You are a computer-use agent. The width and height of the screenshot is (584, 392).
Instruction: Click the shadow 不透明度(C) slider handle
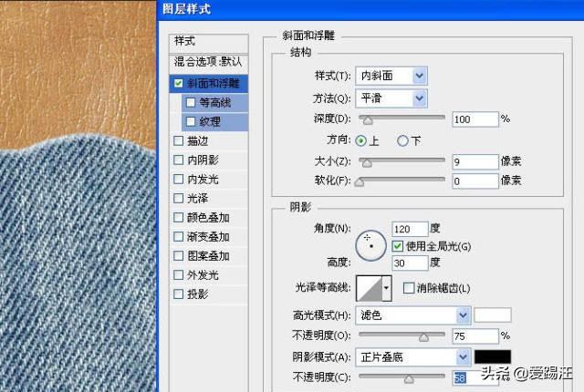click(409, 378)
